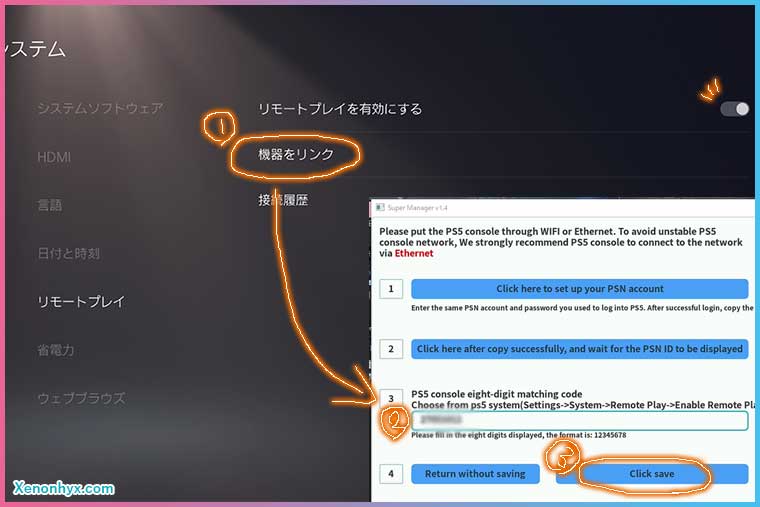Click the Super Manager v1.4 title text
This screenshot has width=760, height=507.
tap(417, 207)
